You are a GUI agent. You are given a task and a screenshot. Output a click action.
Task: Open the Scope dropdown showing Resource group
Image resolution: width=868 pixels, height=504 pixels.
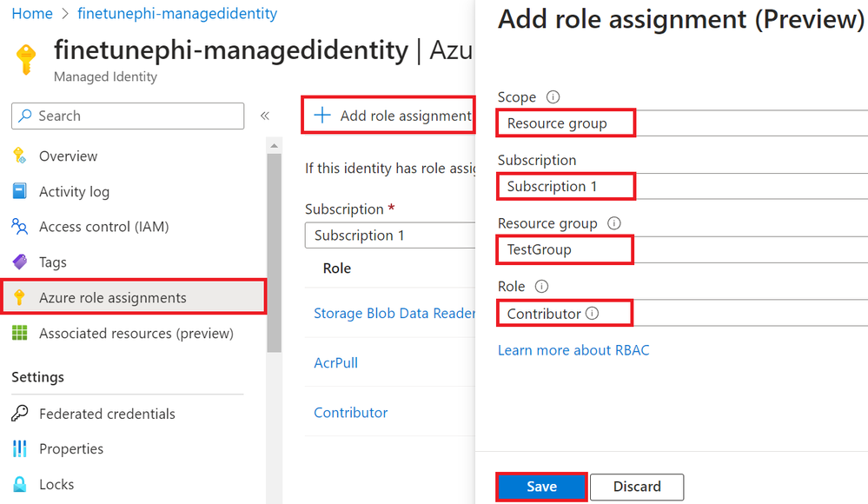682,123
